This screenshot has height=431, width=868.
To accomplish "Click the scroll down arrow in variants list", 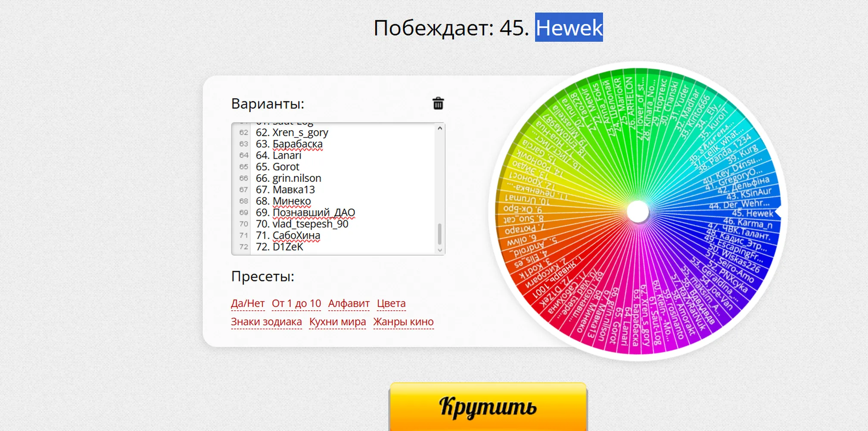I will click(x=440, y=250).
